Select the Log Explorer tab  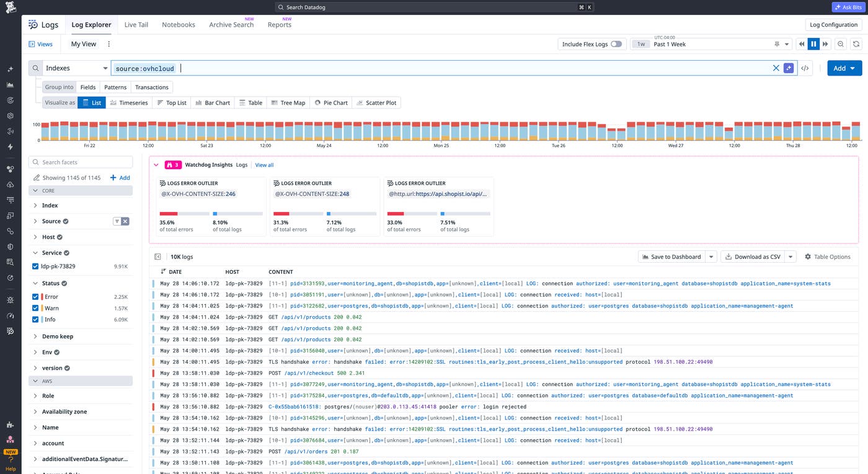pyautogui.click(x=91, y=25)
